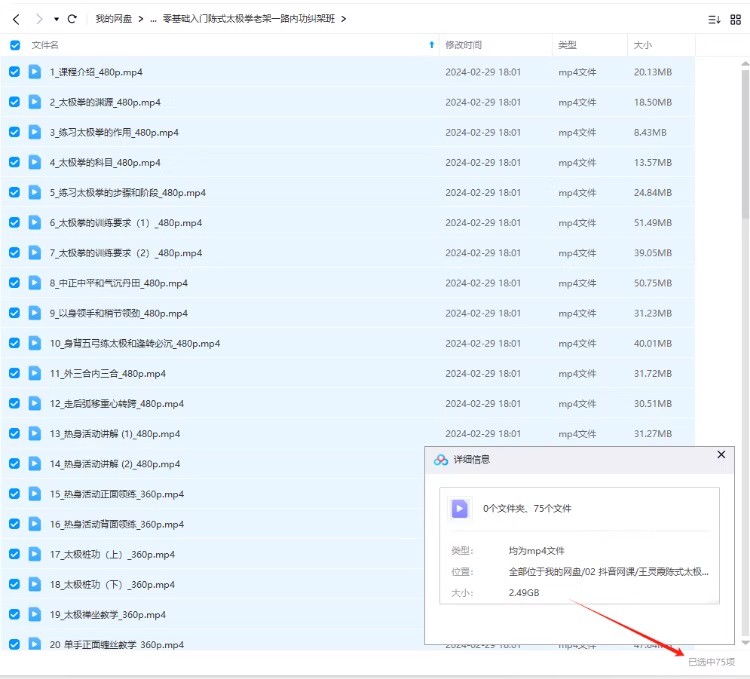Click the video icon for 1_课程介绍_480p.mp4
The height and width of the screenshot is (679, 750).
34,72
